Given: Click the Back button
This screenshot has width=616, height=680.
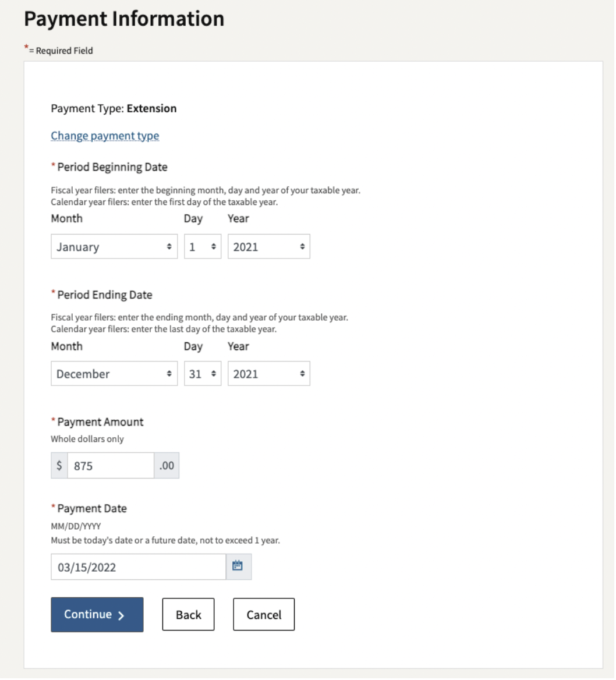Looking at the screenshot, I should pyautogui.click(x=189, y=616).
